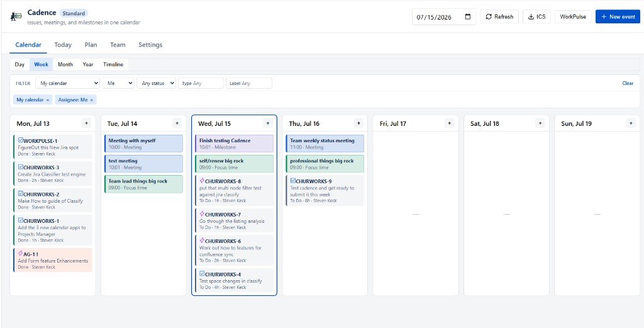This screenshot has height=328, width=644.
Task: Switch to the Calendar tab
Action: (28, 45)
